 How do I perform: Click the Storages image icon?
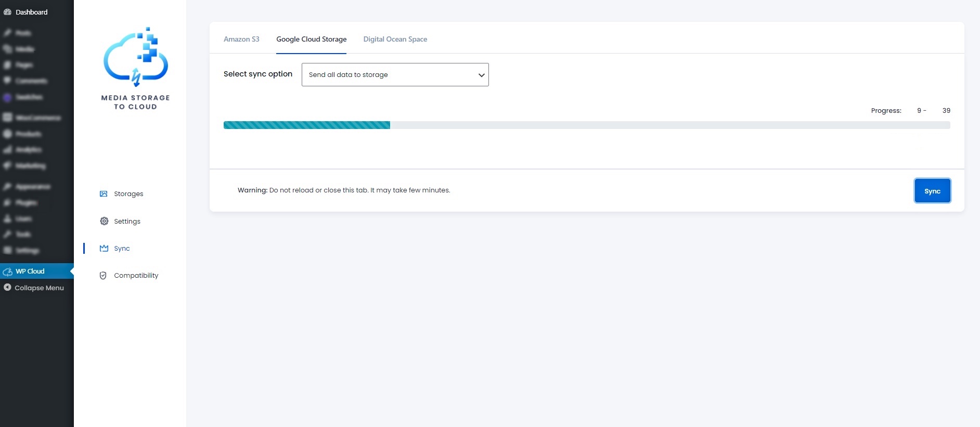(x=104, y=194)
